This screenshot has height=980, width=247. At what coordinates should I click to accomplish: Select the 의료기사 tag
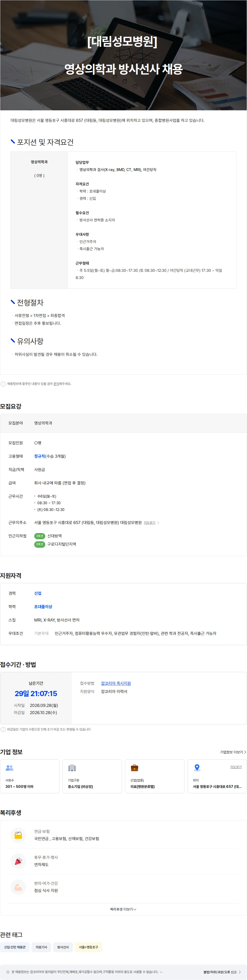41,947
